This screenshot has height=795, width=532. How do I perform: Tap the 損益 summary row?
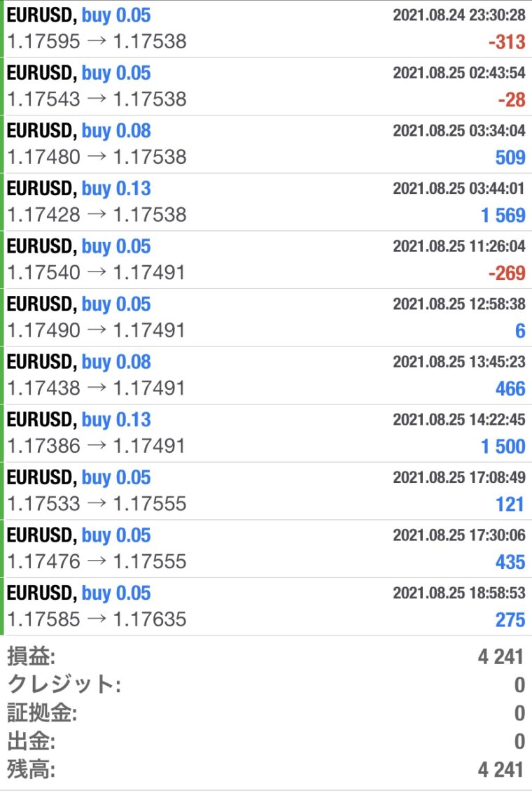[x=266, y=656]
